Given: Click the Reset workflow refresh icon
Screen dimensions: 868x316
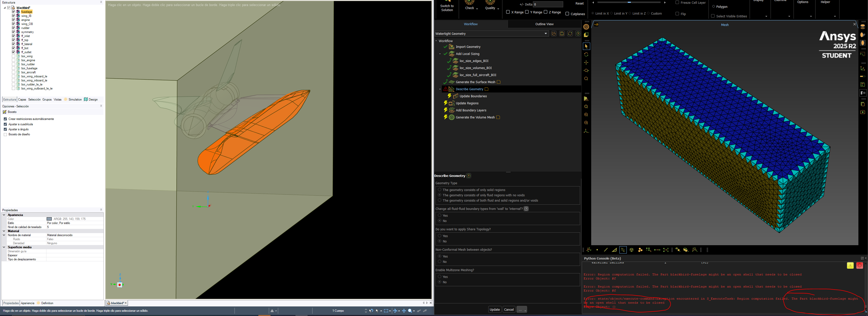Looking at the screenshot, I should point(570,34).
